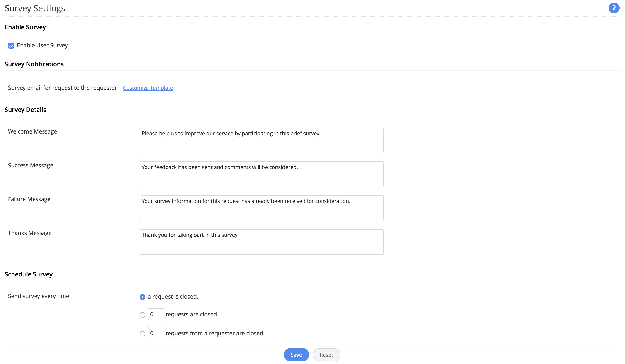Select 'requests from a requester are closed' radio
Image resolution: width=625 pixels, height=364 pixels.
coord(143,334)
